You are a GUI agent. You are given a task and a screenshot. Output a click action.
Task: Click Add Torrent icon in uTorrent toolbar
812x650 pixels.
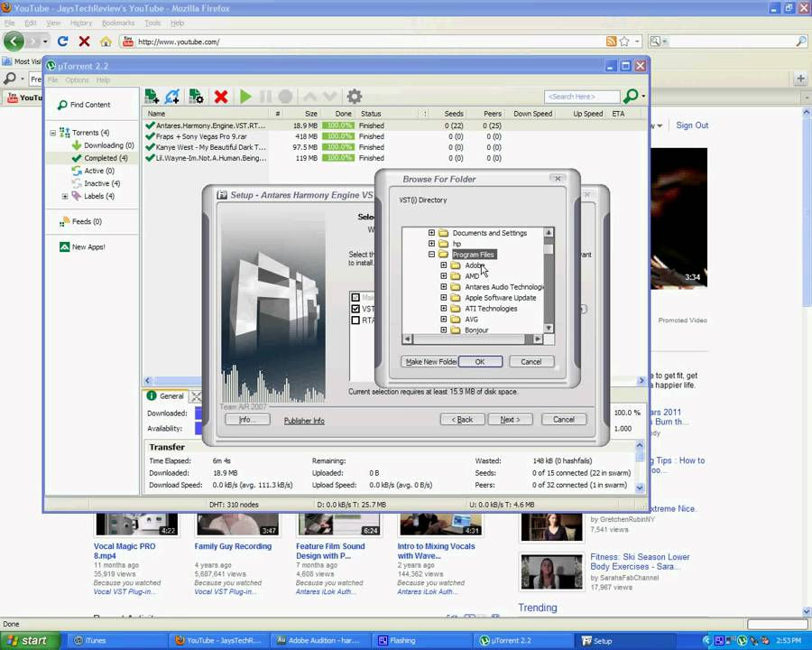coord(152,97)
